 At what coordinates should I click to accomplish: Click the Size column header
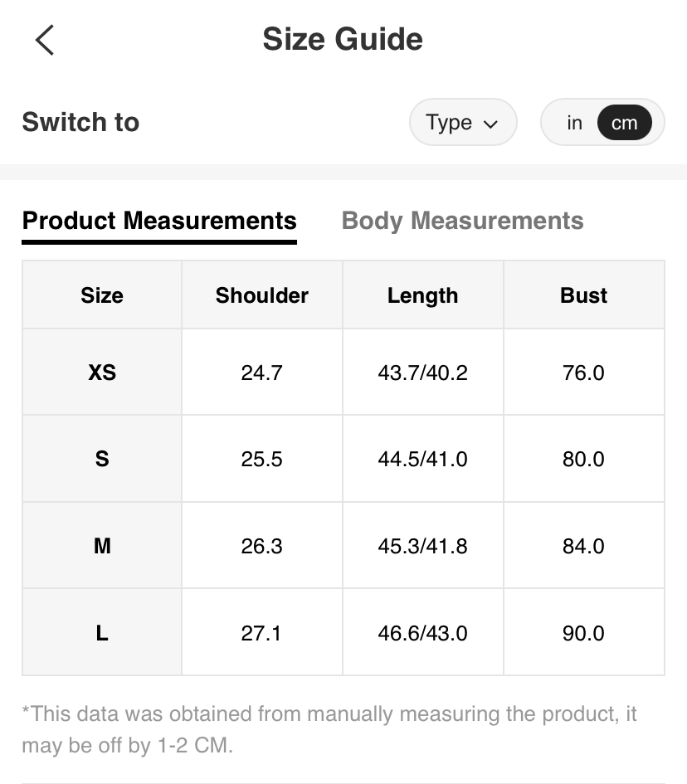point(102,295)
